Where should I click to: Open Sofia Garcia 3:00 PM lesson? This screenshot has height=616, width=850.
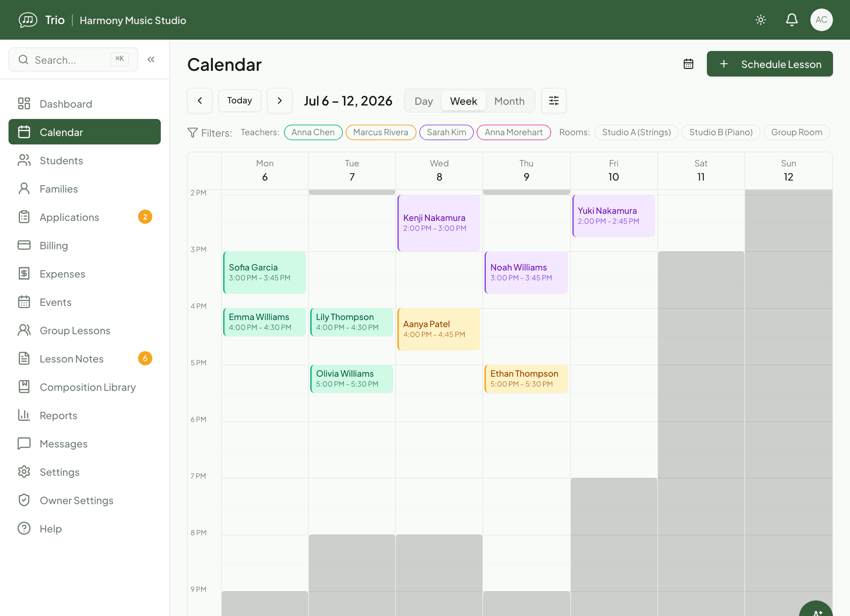pos(265,272)
